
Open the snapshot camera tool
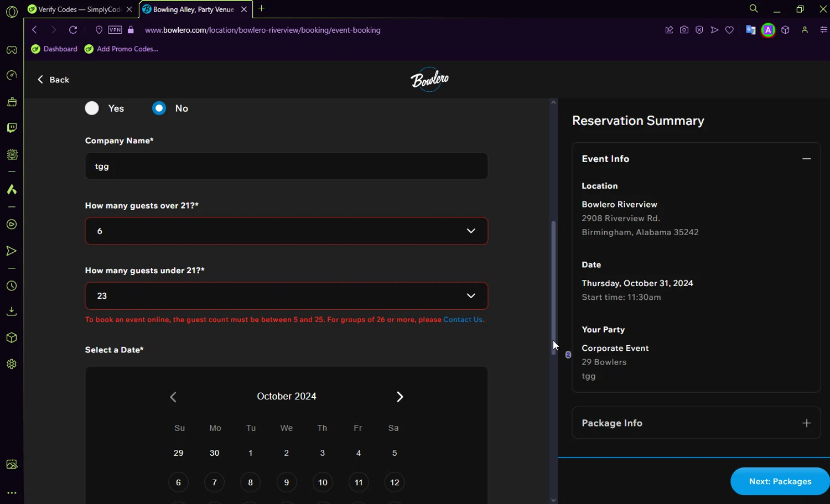point(684,30)
